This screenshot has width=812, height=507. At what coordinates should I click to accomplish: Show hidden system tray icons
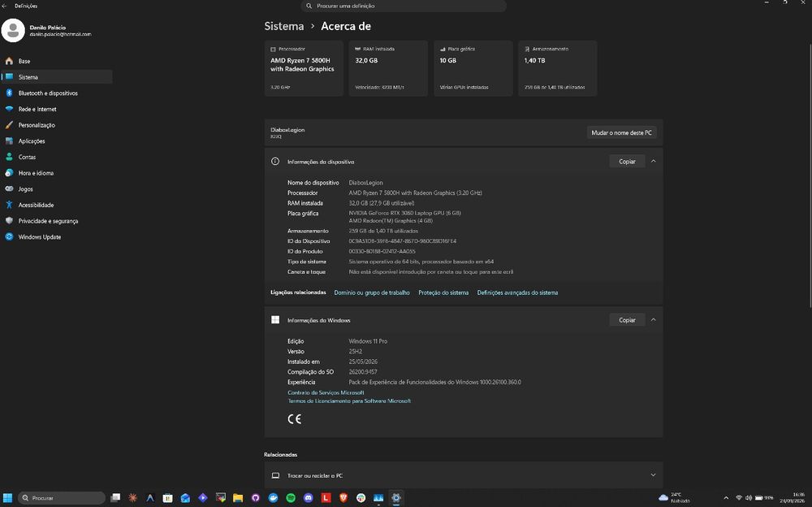coord(726,498)
